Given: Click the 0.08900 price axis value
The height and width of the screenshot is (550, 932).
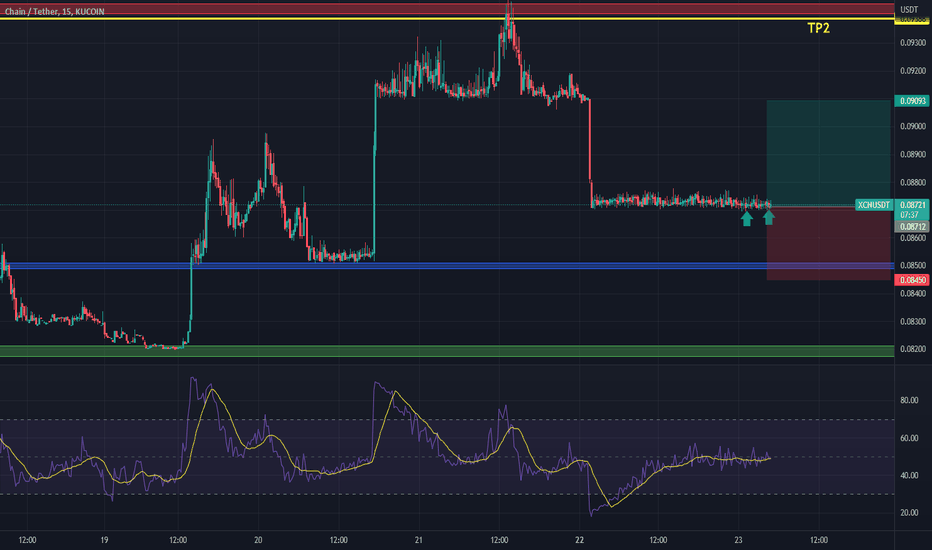Looking at the screenshot, I should [x=912, y=154].
